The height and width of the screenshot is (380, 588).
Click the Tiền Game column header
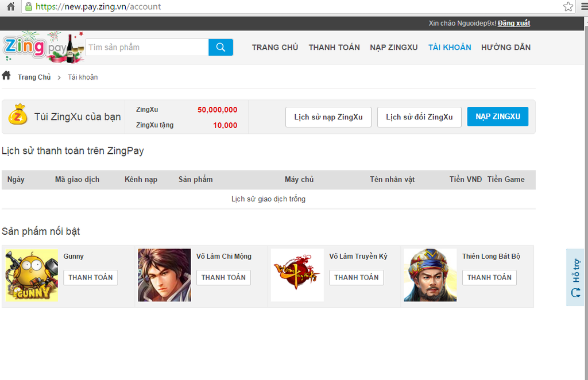(x=506, y=180)
